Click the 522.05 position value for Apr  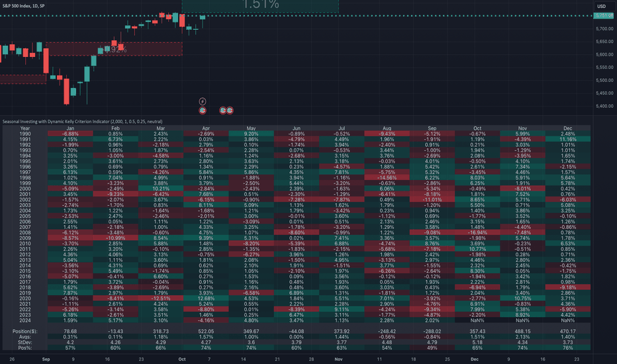(x=206, y=332)
